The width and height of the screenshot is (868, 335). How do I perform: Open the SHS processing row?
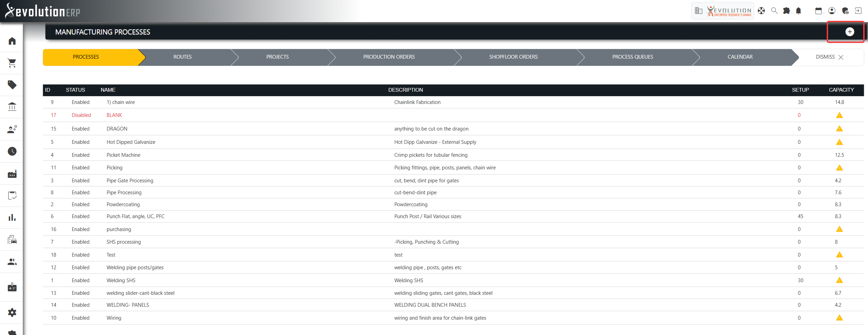[x=453, y=242]
